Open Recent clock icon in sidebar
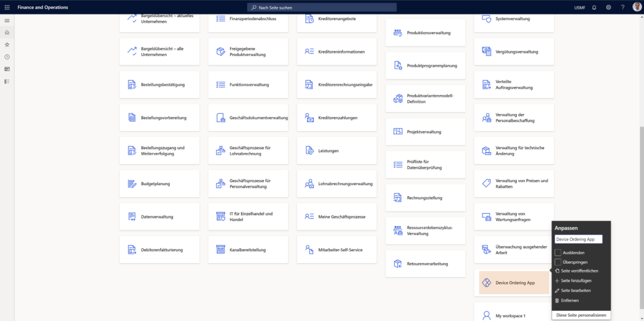This screenshot has width=644, height=321. tap(7, 57)
